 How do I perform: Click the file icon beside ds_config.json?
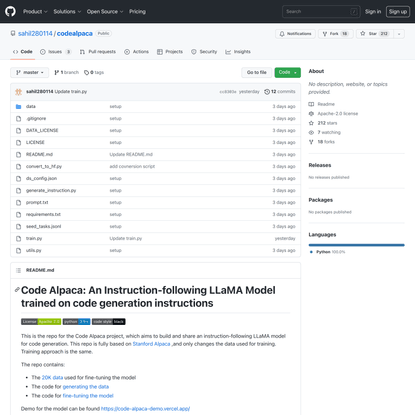(19, 179)
